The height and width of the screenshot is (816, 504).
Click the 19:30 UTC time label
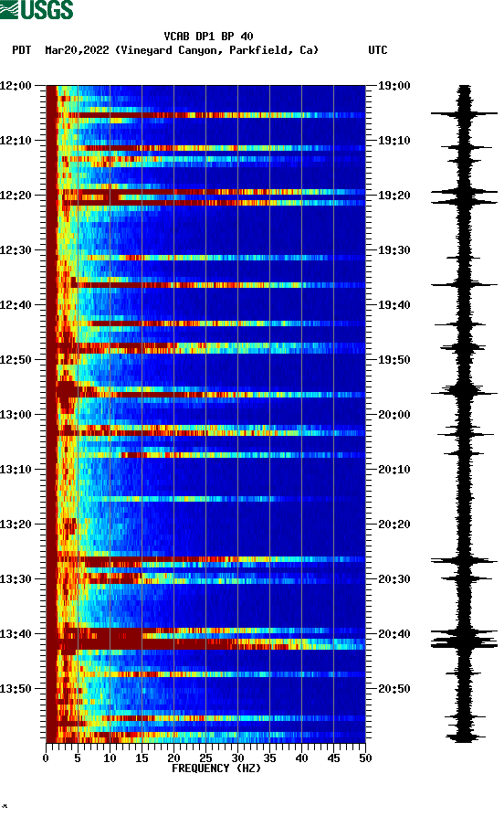coord(394,249)
